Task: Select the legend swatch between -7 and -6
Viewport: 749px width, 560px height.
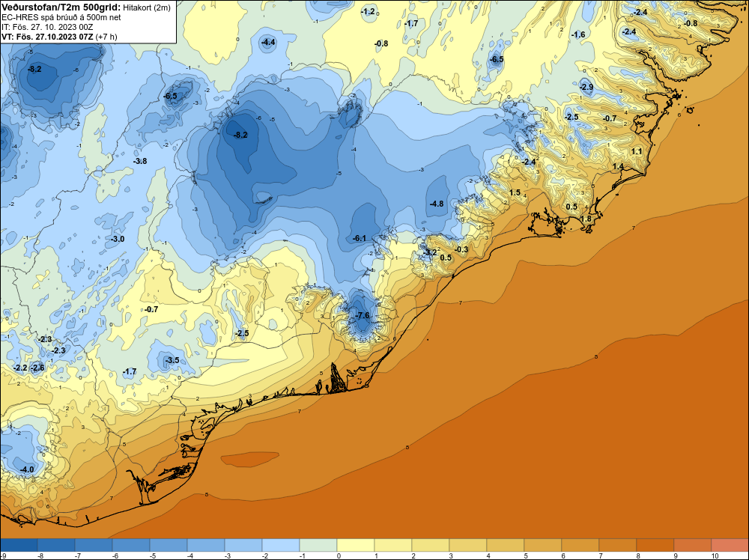Action: pos(94,545)
